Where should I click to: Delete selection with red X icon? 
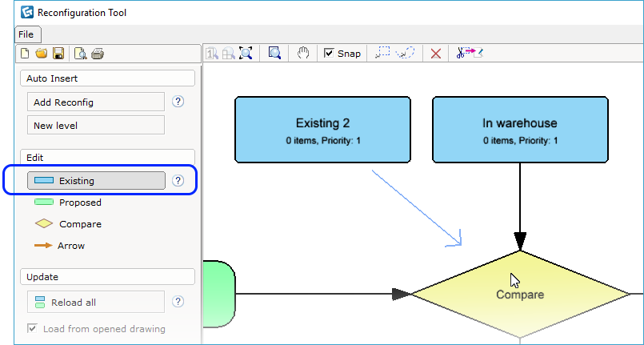436,54
